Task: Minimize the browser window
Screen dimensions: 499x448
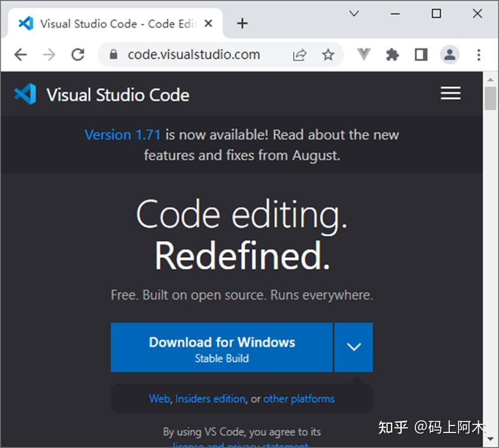Action: tap(395, 14)
